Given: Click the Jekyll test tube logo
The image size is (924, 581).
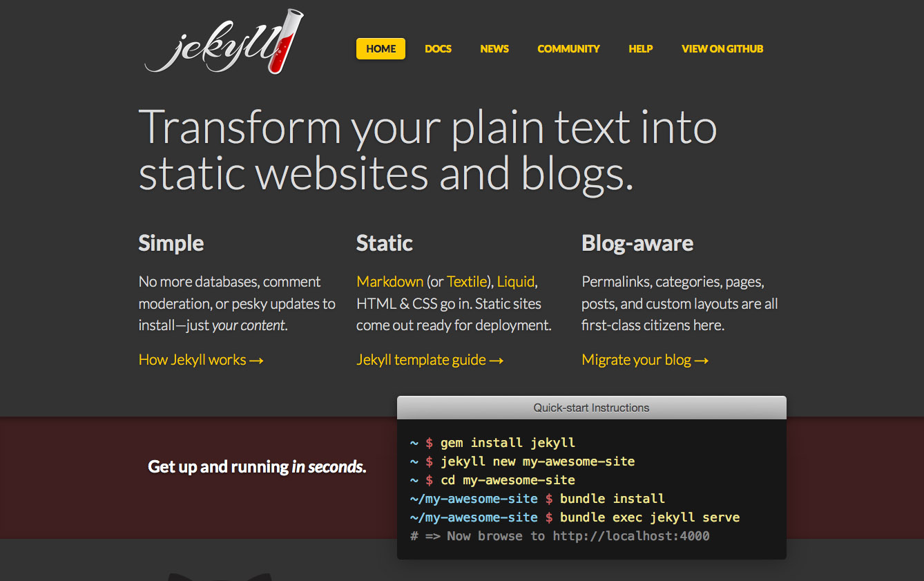Looking at the screenshot, I should 224,42.
